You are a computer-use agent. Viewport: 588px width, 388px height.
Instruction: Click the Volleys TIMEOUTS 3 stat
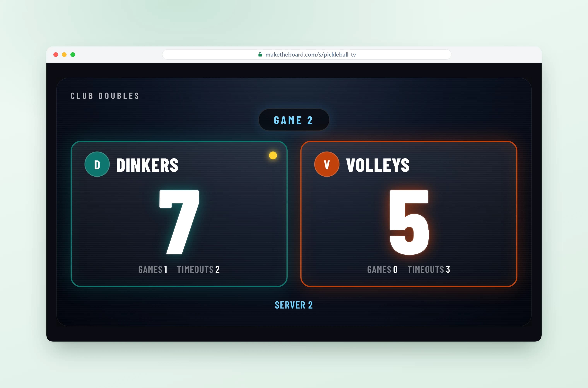[x=429, y=270]
